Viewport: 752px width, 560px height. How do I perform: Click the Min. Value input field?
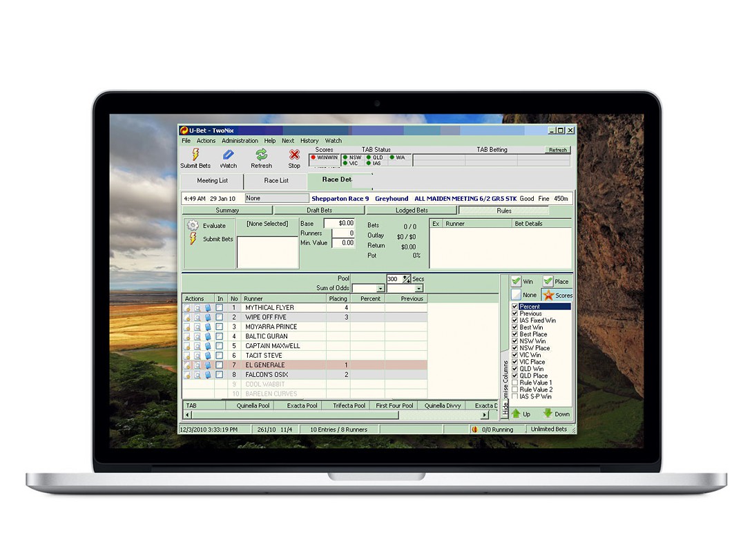click(343, 243)
